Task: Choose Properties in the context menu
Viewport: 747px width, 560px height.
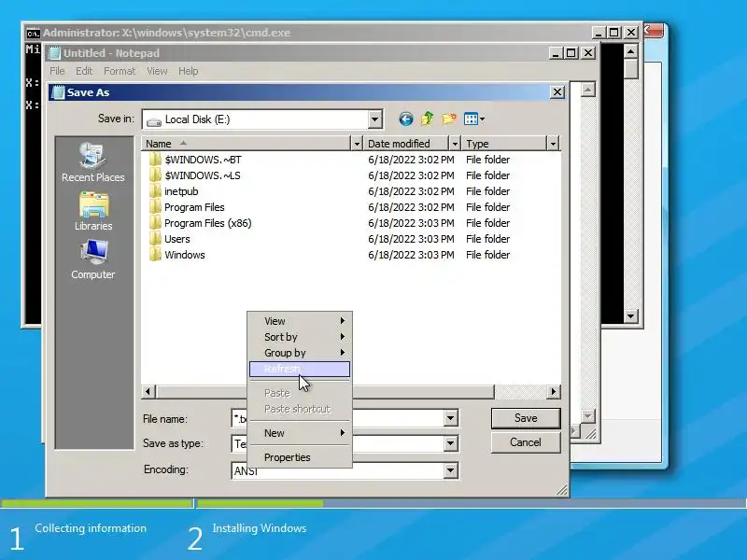Action: click(x=300, y=457)
